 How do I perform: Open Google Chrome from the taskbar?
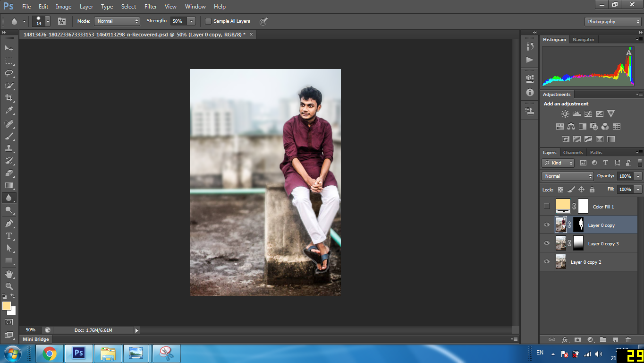[50, 353]
